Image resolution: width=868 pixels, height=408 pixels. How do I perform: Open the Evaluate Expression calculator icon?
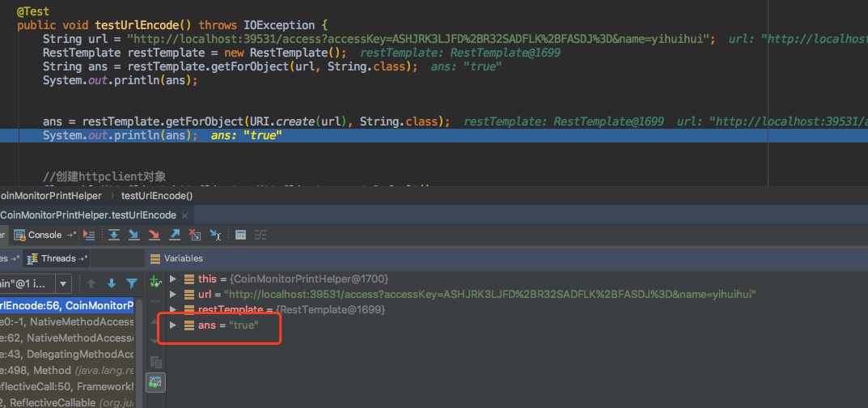coord(240,235)
